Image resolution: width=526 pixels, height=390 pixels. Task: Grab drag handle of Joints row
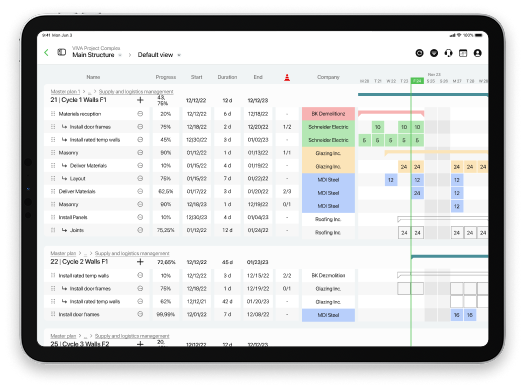pos(53,230)
